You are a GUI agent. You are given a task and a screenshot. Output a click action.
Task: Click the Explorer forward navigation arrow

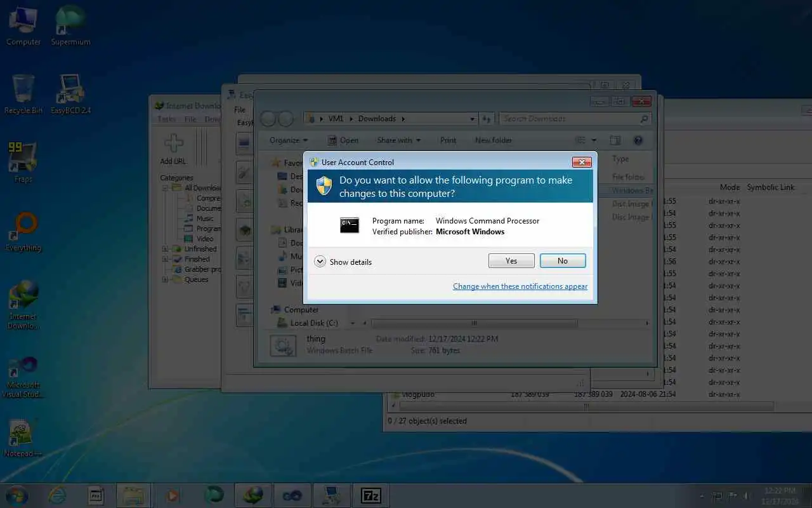[x=285, y=119]
